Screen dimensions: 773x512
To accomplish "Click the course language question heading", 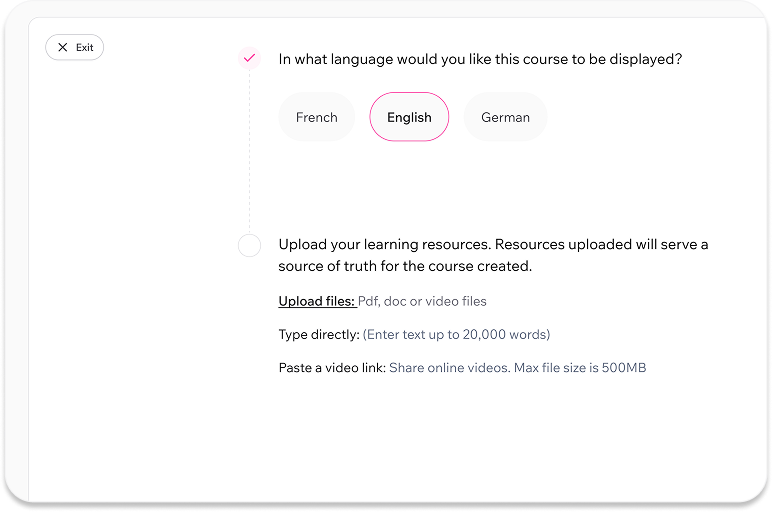I will click(x=480, y=59).
